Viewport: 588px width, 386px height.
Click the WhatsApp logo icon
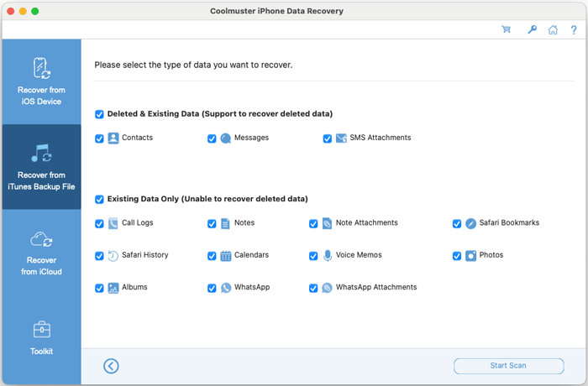tap(226, 288)
